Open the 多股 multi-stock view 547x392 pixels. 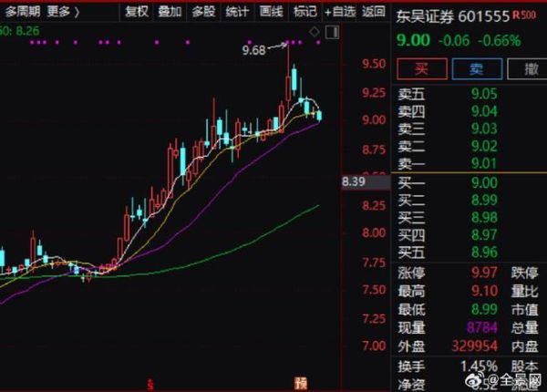(203, 12)
